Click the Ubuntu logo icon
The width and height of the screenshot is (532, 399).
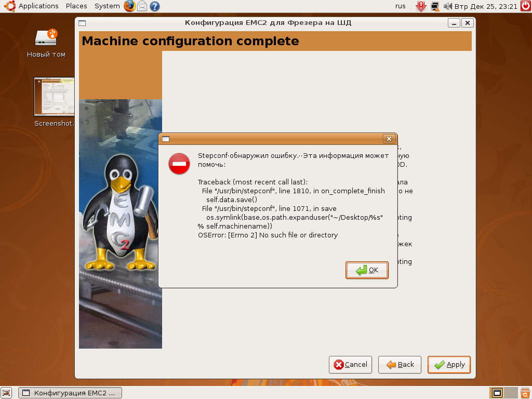pos(9,6)
